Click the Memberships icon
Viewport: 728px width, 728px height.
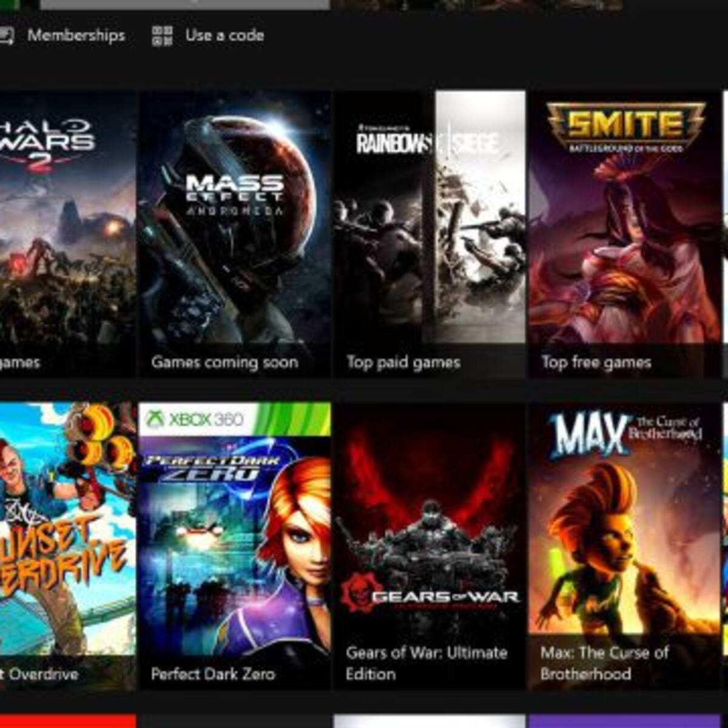pos(6,36)
